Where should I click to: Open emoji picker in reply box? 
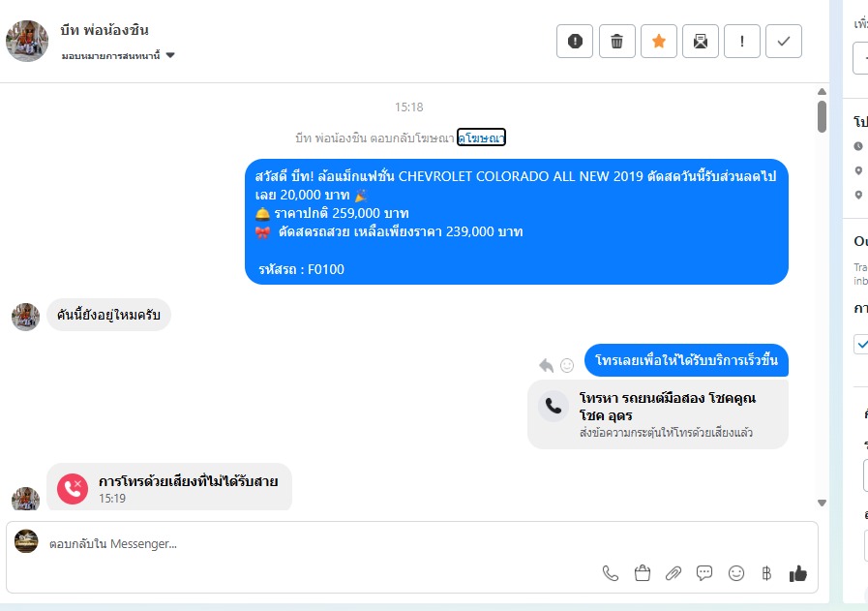(735, 573)
